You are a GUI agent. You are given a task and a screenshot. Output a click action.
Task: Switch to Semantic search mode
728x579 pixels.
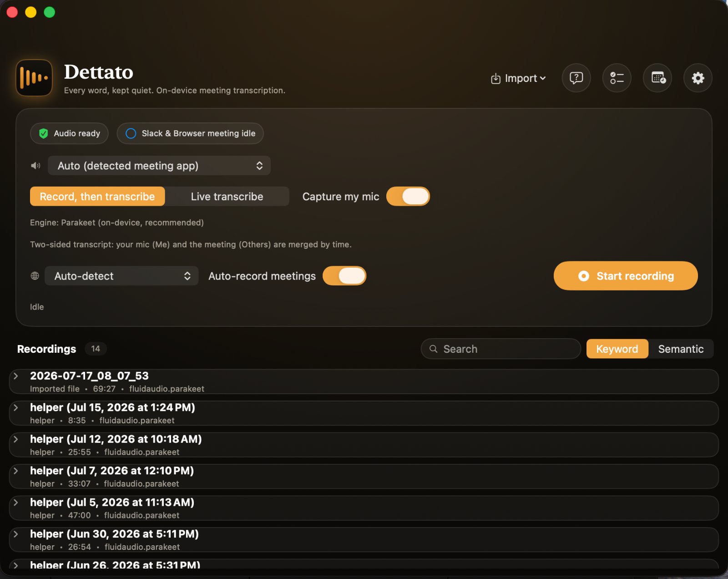681,349
